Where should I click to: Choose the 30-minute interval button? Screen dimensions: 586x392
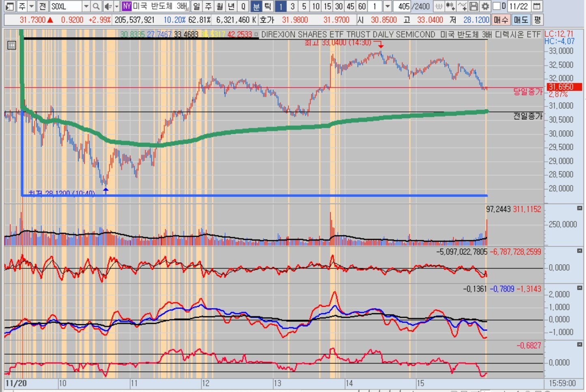pos(339,6)
